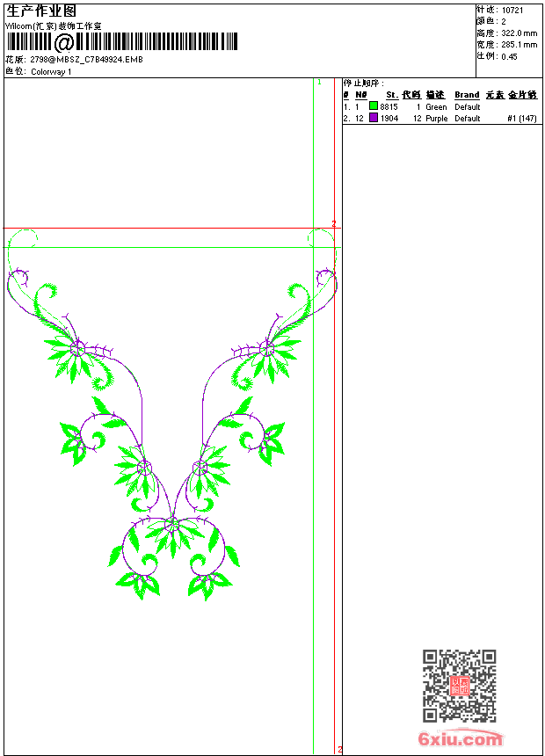Select the '颜色: 2' color count
The image size is (545, 756).
(x=491, y=22)
